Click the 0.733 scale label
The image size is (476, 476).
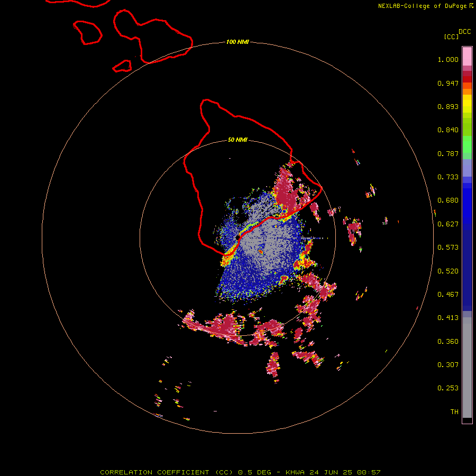coord(448,177)
